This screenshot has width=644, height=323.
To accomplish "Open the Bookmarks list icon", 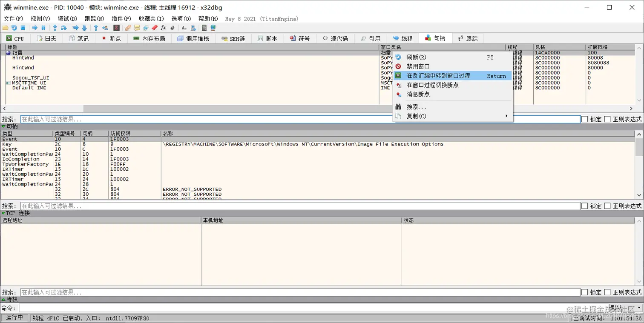I will tap(155, 28).
